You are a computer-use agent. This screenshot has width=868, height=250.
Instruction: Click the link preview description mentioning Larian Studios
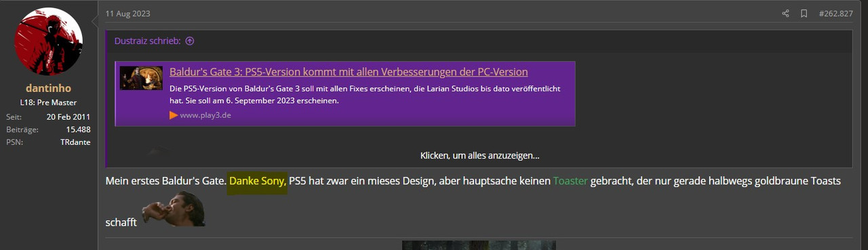(365, 95)
